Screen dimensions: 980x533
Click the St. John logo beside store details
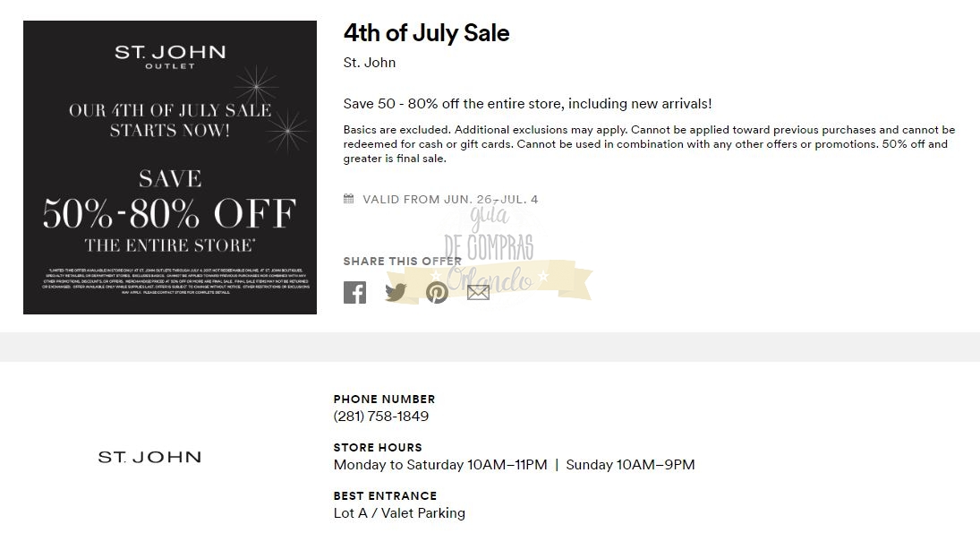click(x=149, y=457)
